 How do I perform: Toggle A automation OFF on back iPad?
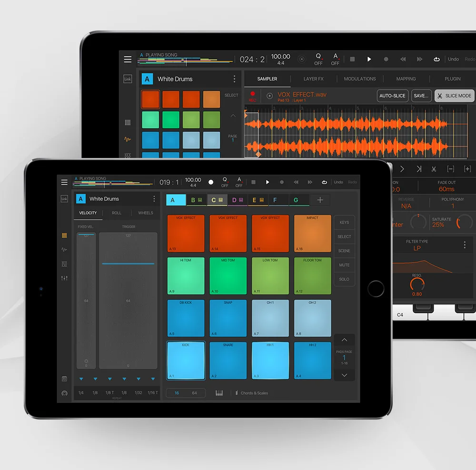click(x=335, y=59)
